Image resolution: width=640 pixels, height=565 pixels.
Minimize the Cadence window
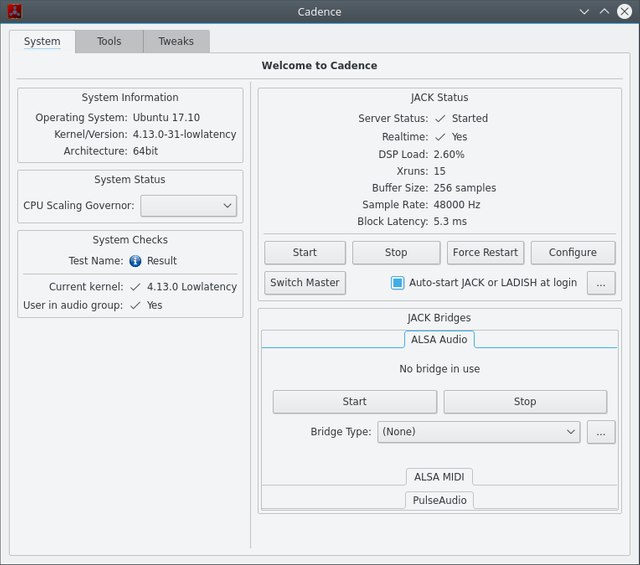(x=584, y=12)
